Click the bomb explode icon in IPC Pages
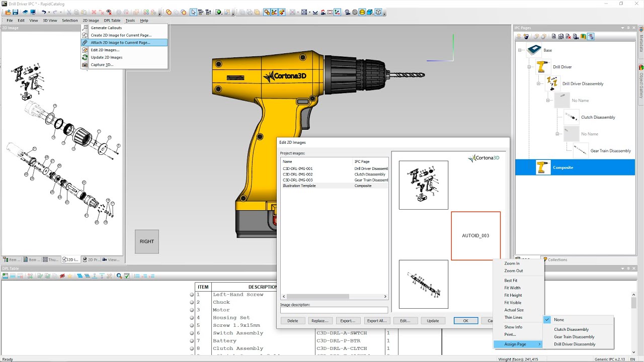Viewport: 644px width, 362px height. coord(526,36)
